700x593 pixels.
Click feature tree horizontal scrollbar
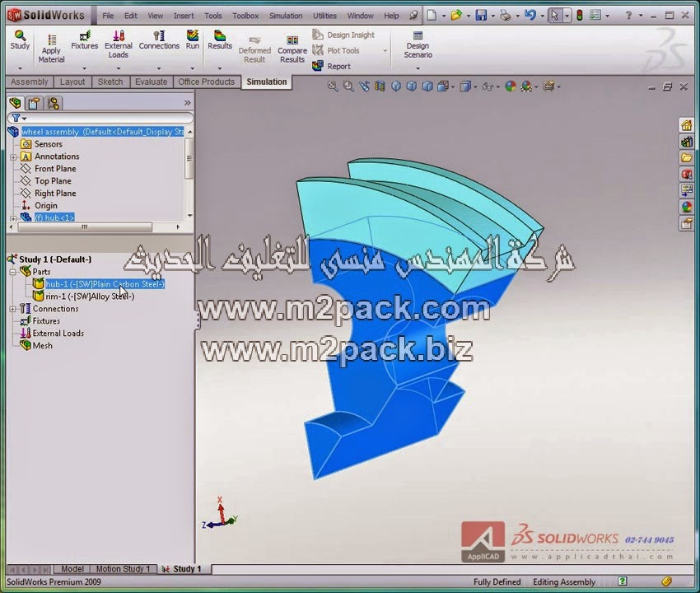(85, 227)
